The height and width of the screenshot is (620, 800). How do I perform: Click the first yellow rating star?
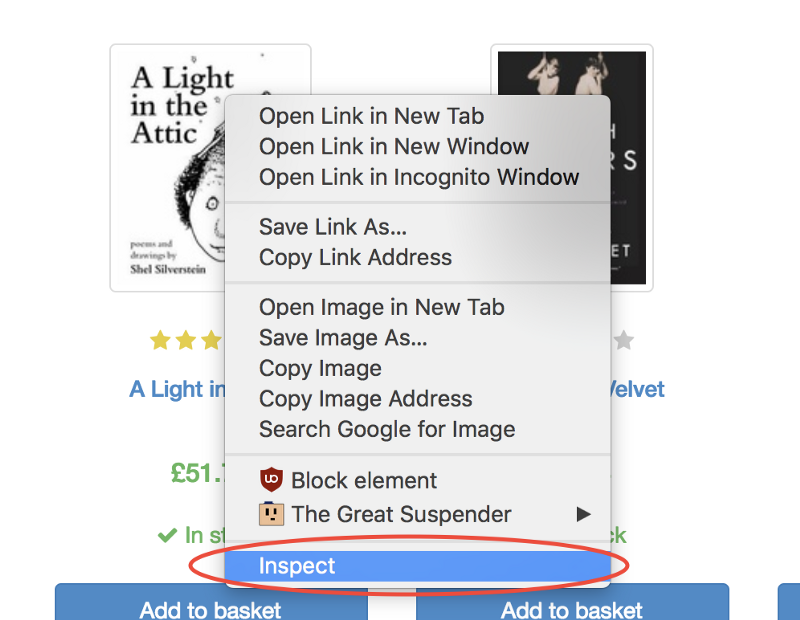[x=160, y=341]
